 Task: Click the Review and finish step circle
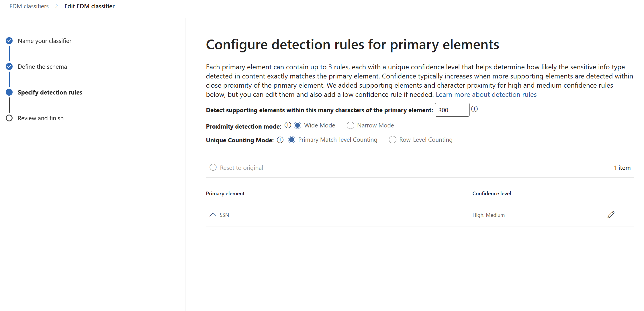(9, 118)
